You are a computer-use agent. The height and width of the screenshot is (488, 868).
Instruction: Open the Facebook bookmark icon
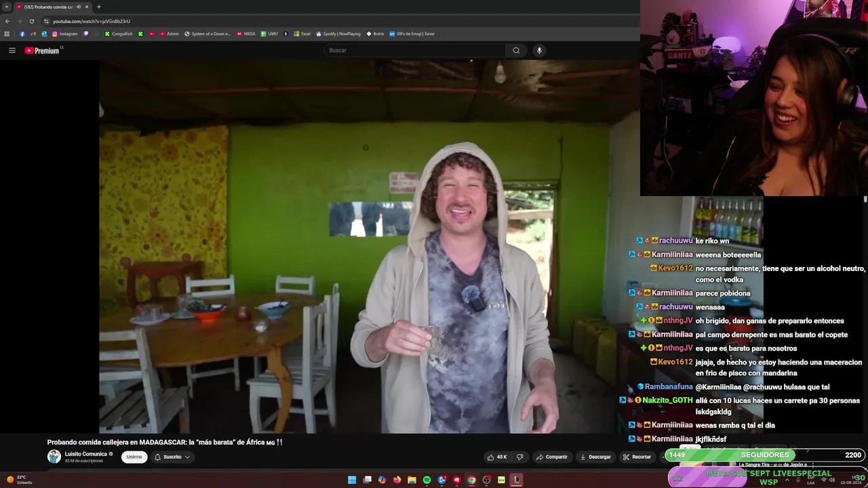(x=22, y=34)
